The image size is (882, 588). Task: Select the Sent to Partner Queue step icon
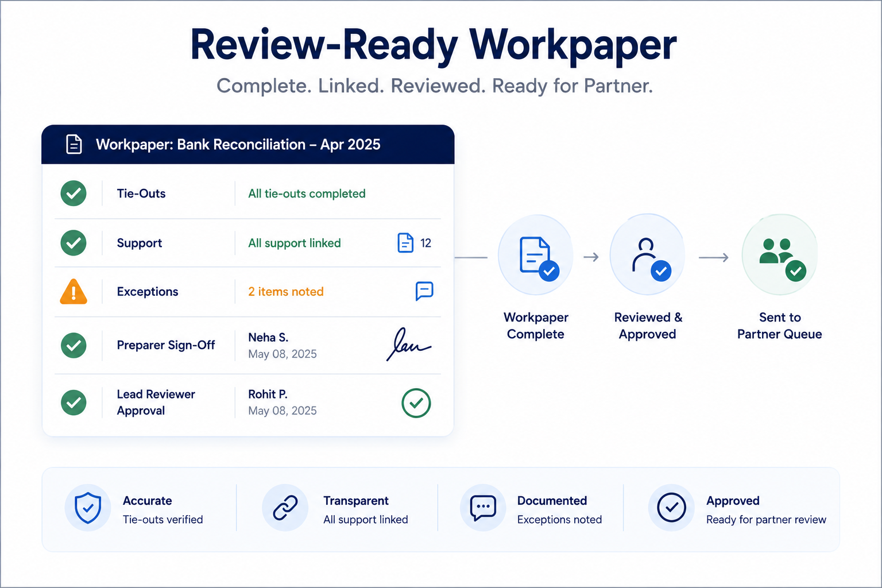point(780,255)
